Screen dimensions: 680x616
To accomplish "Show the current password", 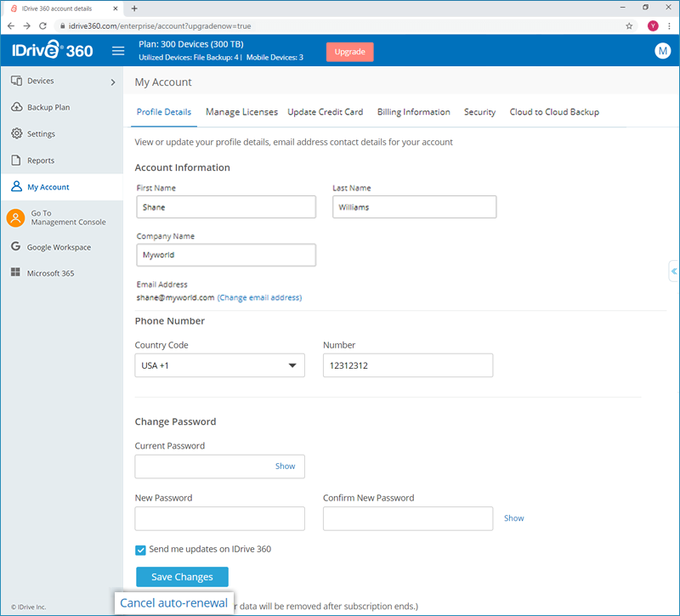I will (285, 466).
